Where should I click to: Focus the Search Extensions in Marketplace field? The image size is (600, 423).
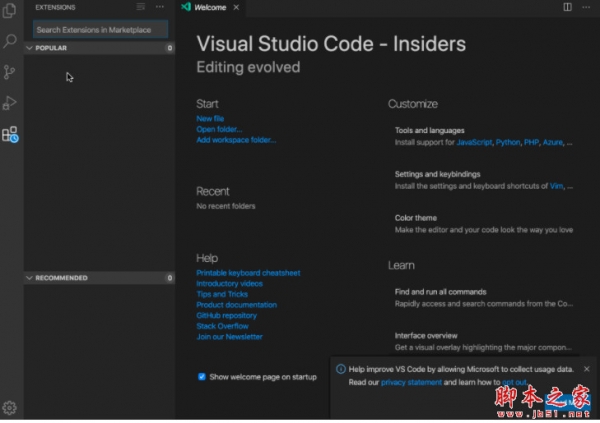pos(100,29)
